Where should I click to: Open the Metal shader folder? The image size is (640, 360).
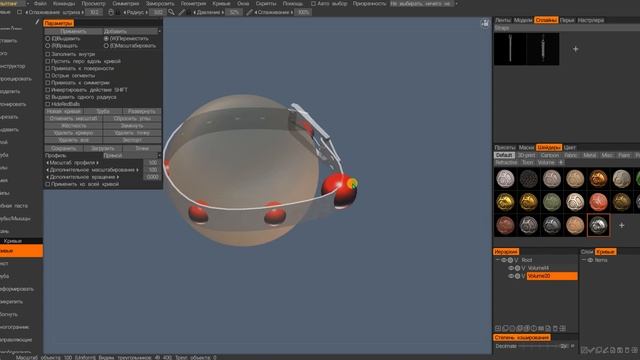(589, 156)
